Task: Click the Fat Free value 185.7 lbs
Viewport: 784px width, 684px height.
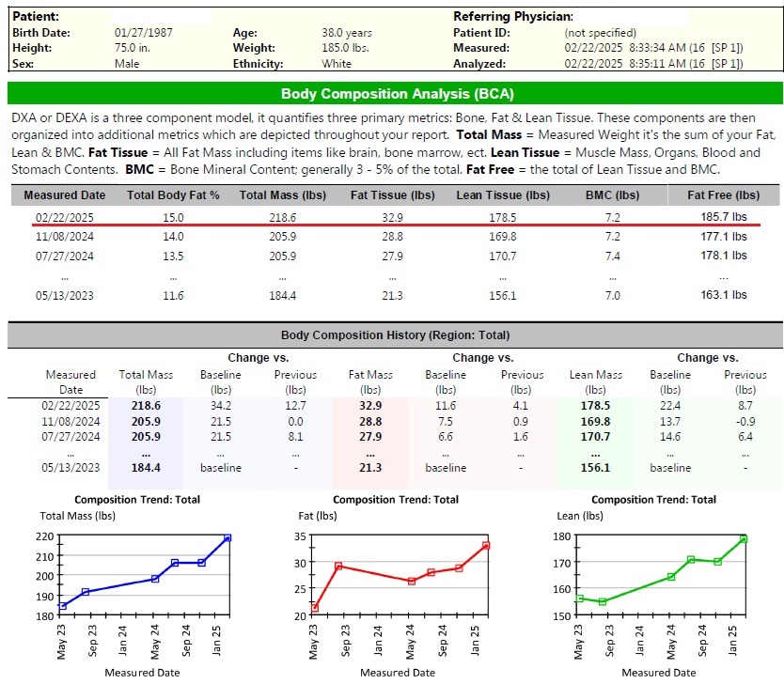Action: (x=723, y=217)
